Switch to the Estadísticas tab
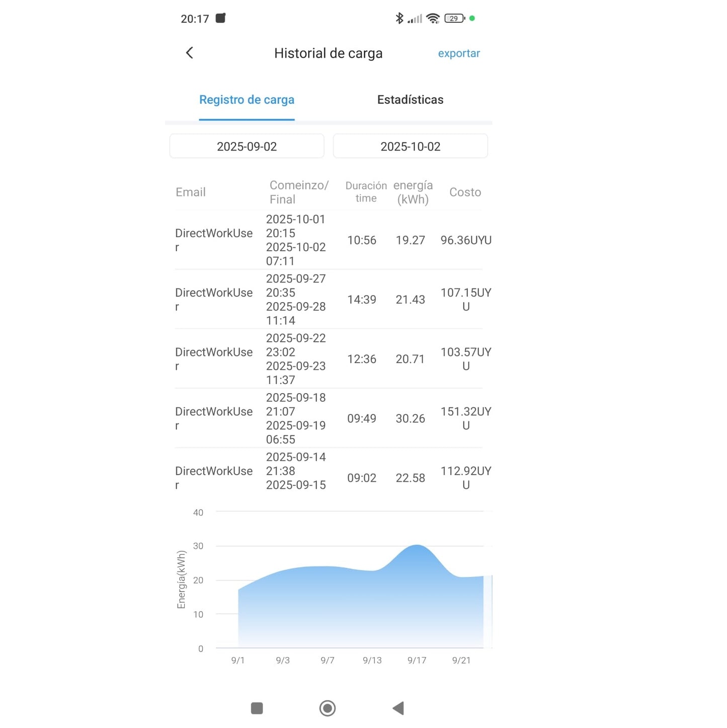This screenshot has width=727, height=728. click(410, 100)
